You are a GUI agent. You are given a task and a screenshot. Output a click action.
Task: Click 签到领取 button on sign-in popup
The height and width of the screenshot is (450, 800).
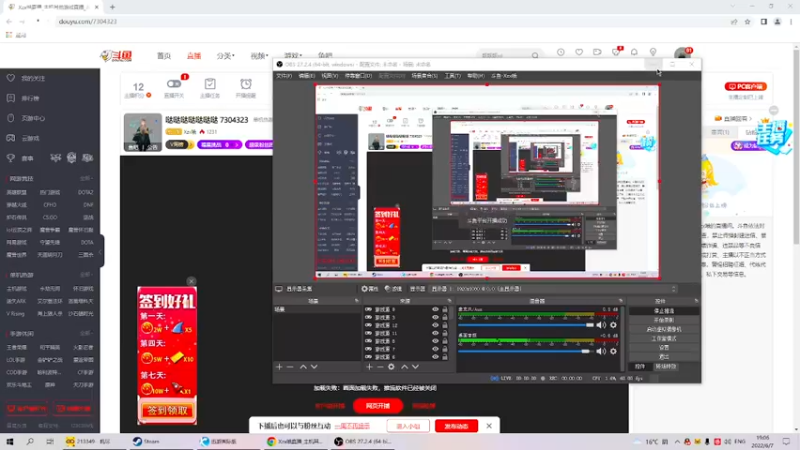[x=167, y=410]
